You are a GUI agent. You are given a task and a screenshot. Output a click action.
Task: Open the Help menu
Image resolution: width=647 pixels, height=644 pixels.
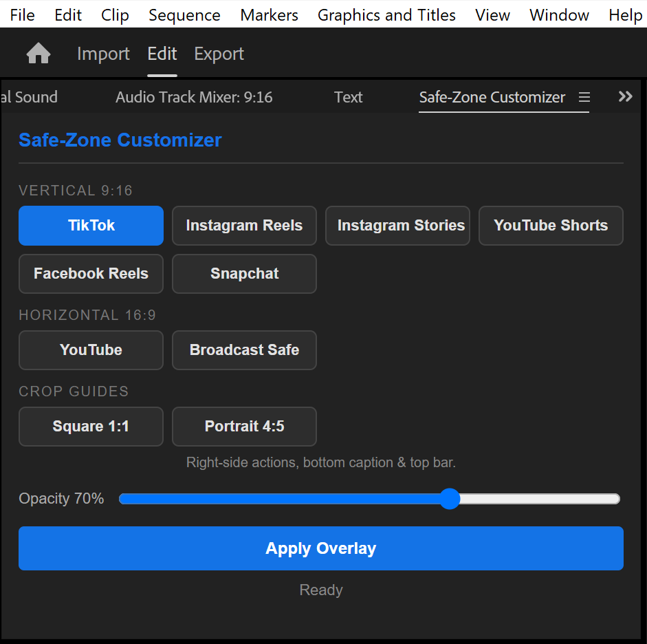click(x=625, y=15)
